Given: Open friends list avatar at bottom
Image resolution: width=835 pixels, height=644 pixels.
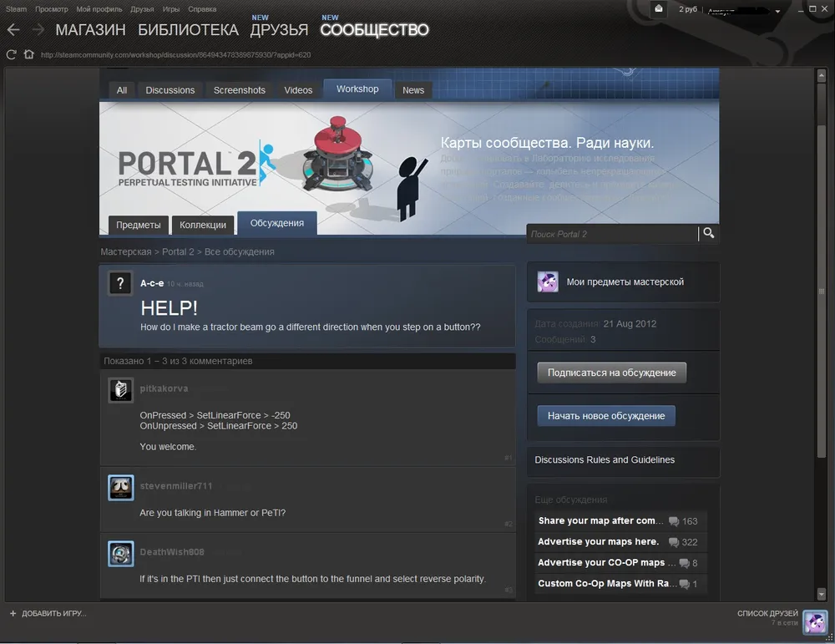Looking at the screenshot, I should tap(815, 621).
